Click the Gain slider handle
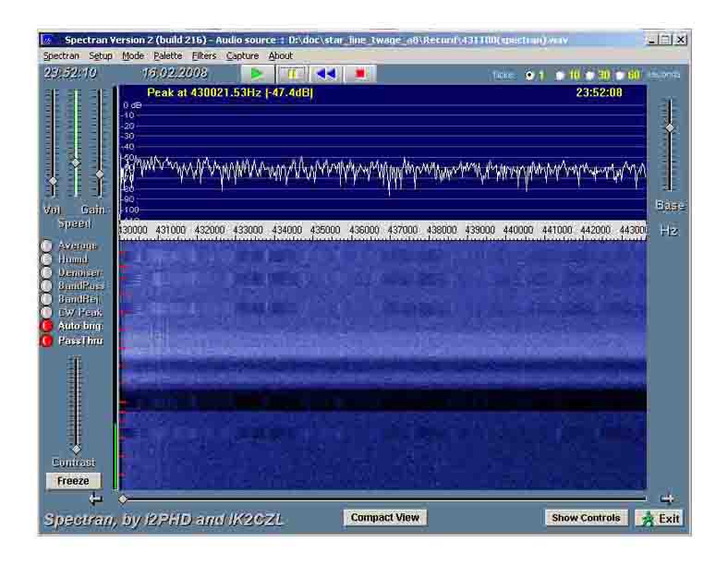Viewport: 728px width, 565px height. pyautogui.click(x=100, y=174)
